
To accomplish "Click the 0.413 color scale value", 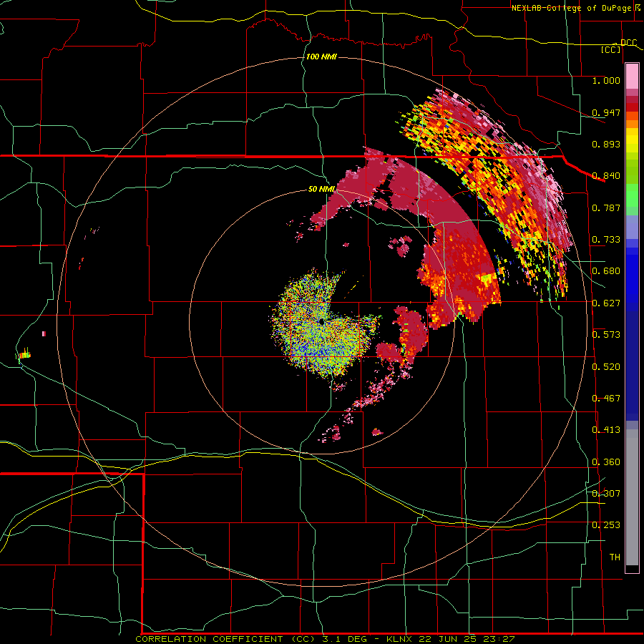I will [x=606, y=430].
